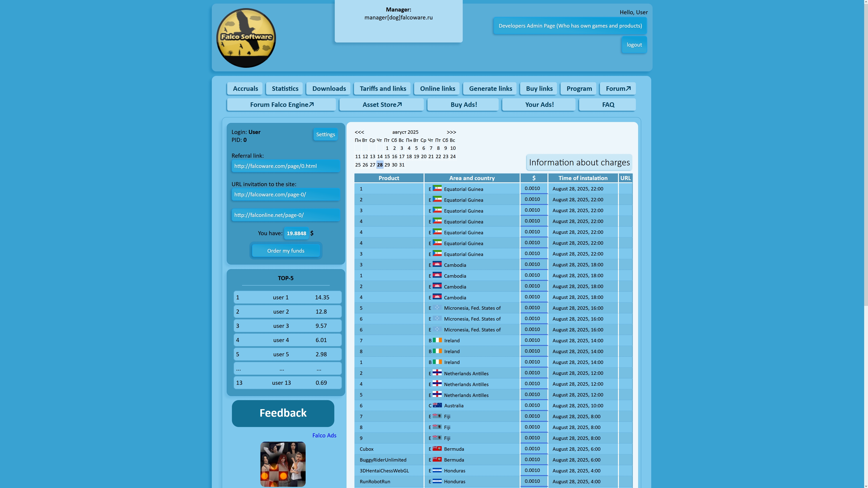Click the Referral link input field

point(285,166)
